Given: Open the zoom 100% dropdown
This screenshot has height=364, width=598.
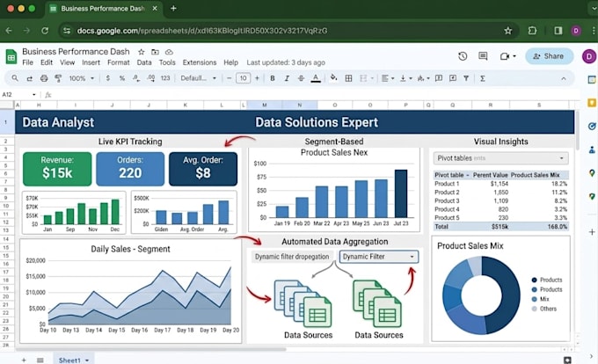Looking at the screenshot, I should 81,78.
